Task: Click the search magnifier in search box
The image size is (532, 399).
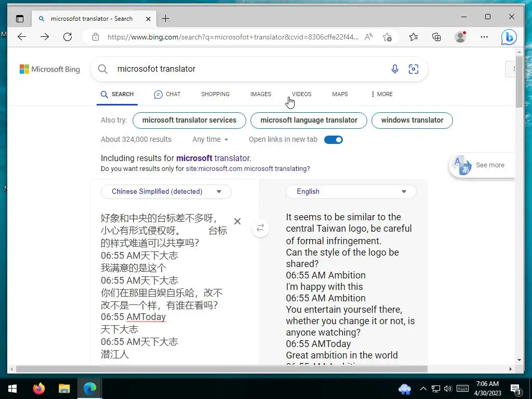Action: 103,69
